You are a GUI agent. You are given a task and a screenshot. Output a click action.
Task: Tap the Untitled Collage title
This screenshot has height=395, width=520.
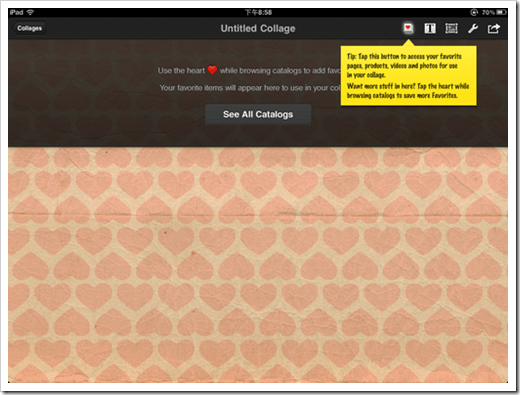[258, 28]
